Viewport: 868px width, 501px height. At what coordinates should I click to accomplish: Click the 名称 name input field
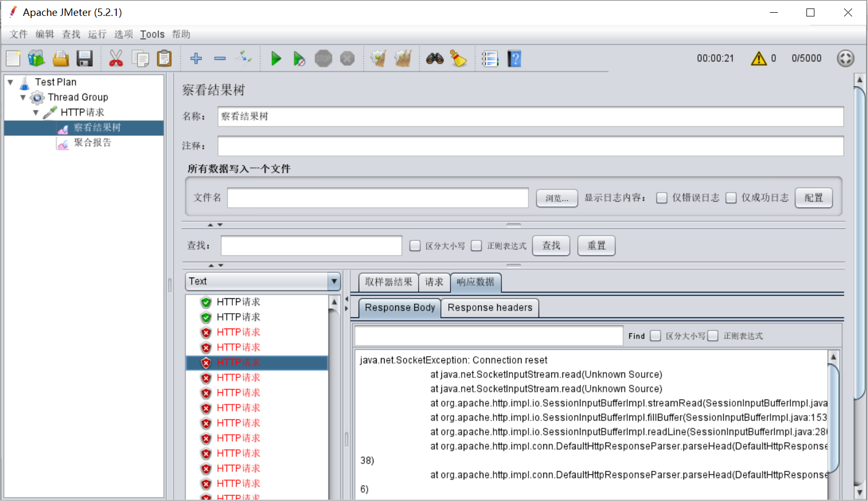tap(531, 117)
